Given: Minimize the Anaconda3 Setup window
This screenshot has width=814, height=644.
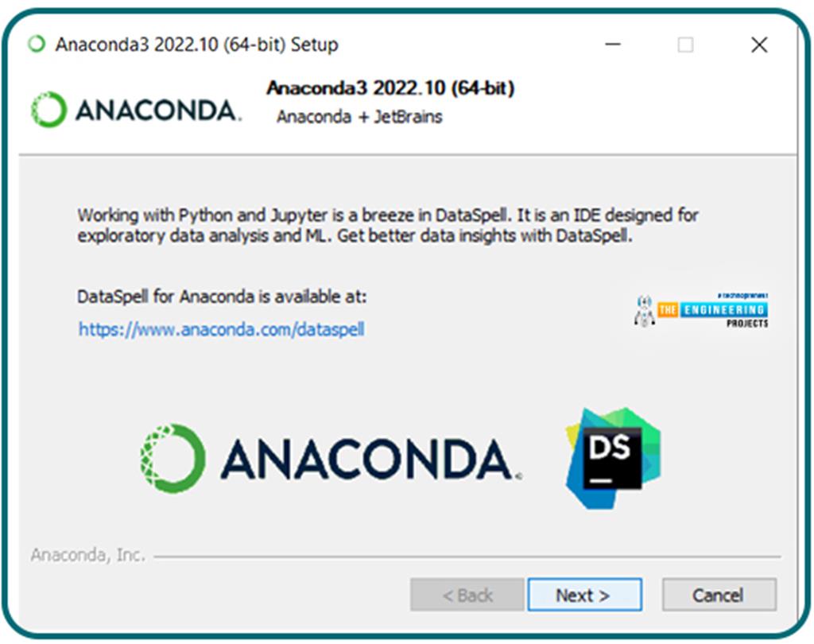Looking at the screenshot, I should pos(613,45).
